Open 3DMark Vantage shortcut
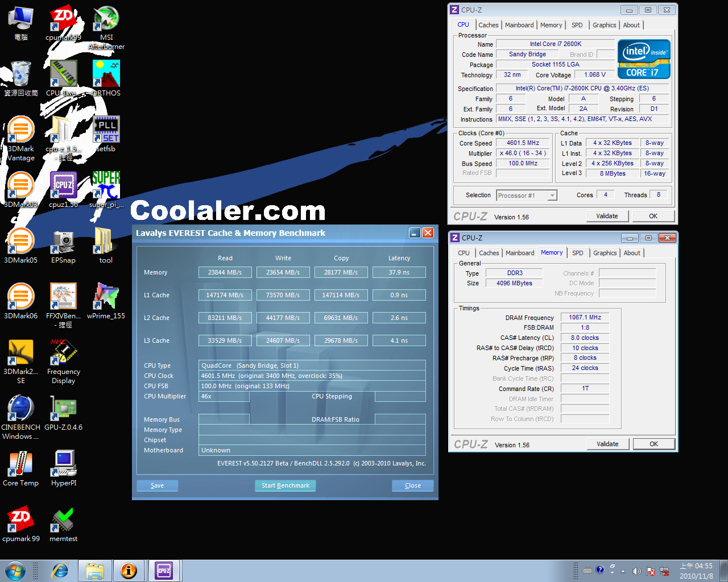 pos(20,139)
